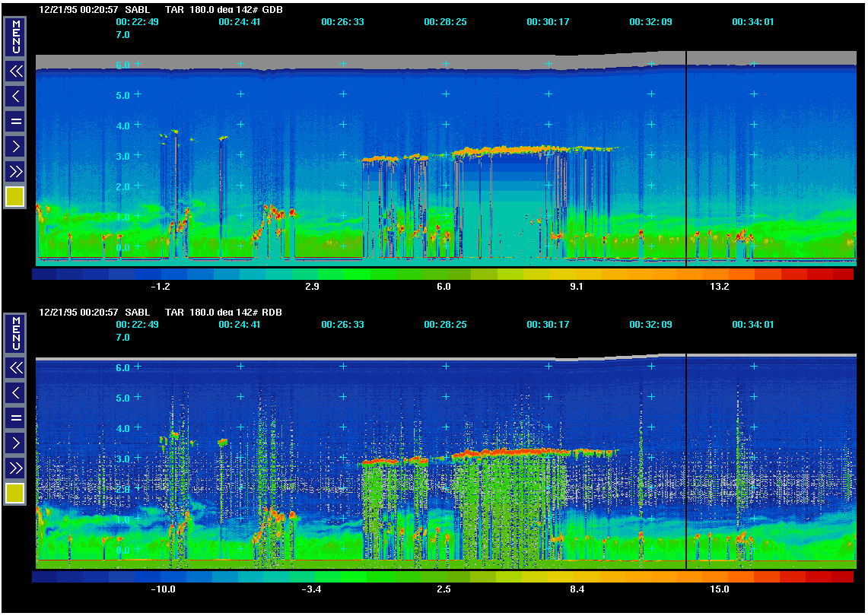The width and height of the screenshot is (868, 616).
Task: Open the MENU button in lower panel
Action: point(15,333)
